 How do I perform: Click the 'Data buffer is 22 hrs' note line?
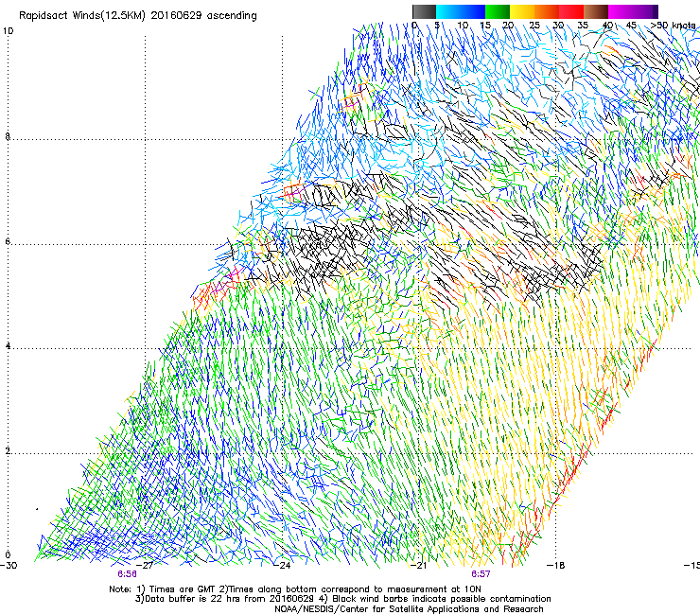click(342, 599)
